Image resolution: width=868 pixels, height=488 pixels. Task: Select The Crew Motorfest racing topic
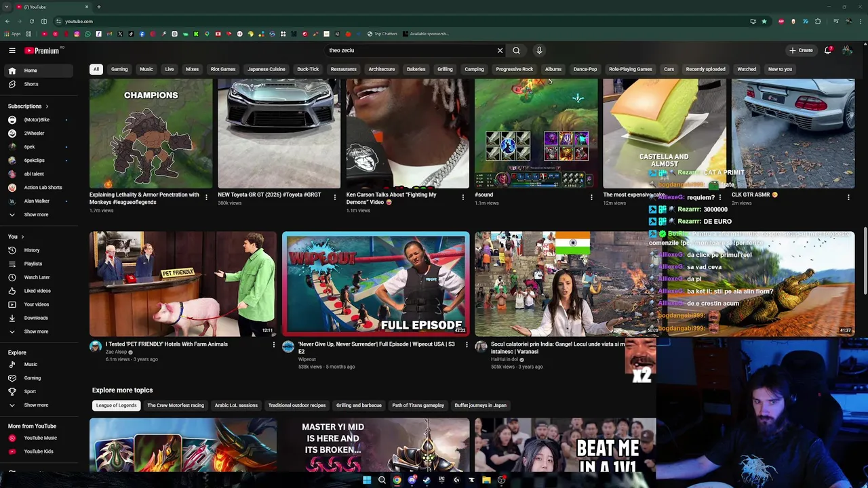coord(176,405)
